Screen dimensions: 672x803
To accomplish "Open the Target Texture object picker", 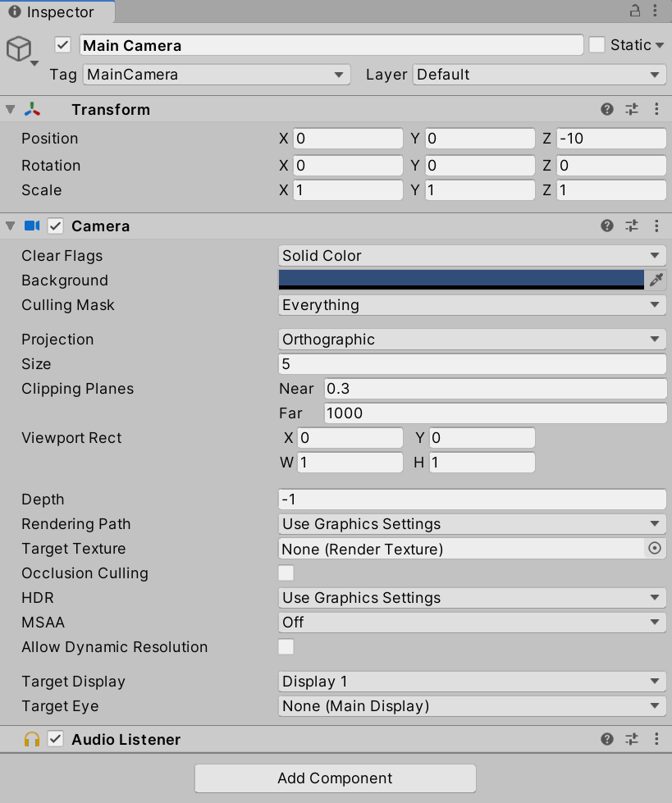I will tap(655, 549).
